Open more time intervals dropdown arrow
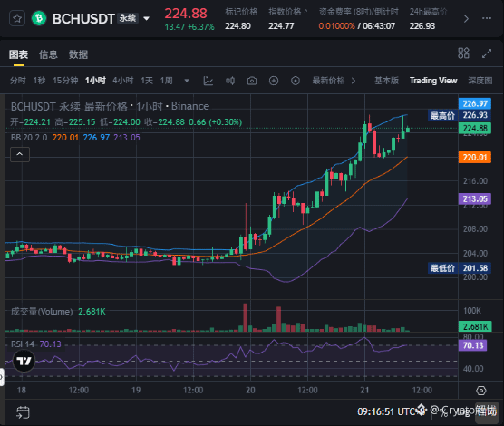This screenshot has height=426, width=504. [x=187, y=81]
